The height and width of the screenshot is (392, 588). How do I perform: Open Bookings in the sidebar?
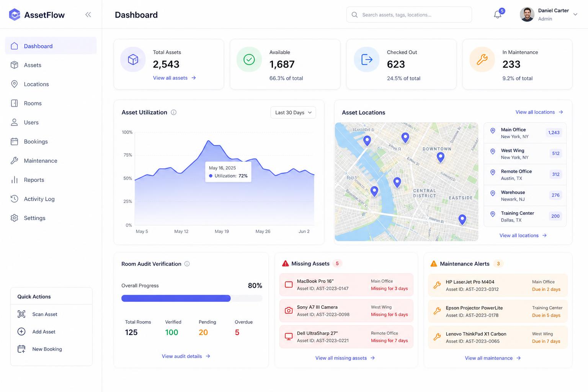(x=51, y=142)
